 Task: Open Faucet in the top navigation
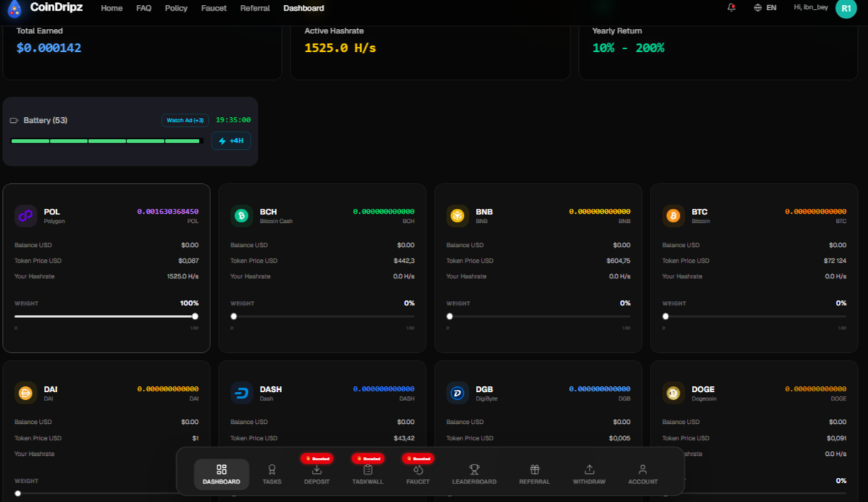click(x=214, y=9)
